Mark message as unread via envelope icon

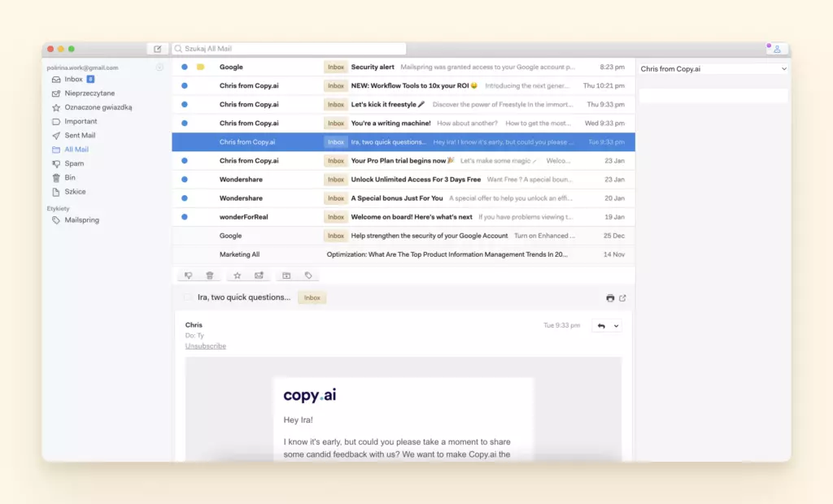[x=259, y=275]
